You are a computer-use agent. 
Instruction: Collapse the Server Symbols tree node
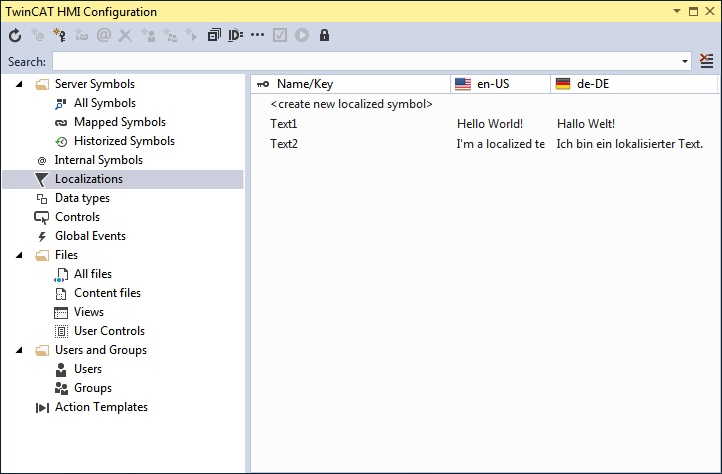pyautogui.click(x=19, y=84)
